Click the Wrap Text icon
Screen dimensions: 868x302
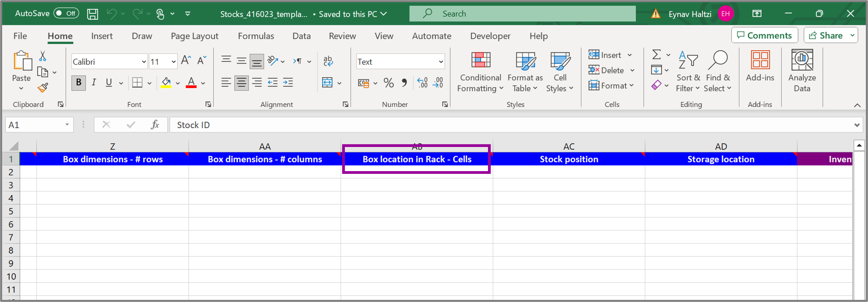[x=328, y=61]
